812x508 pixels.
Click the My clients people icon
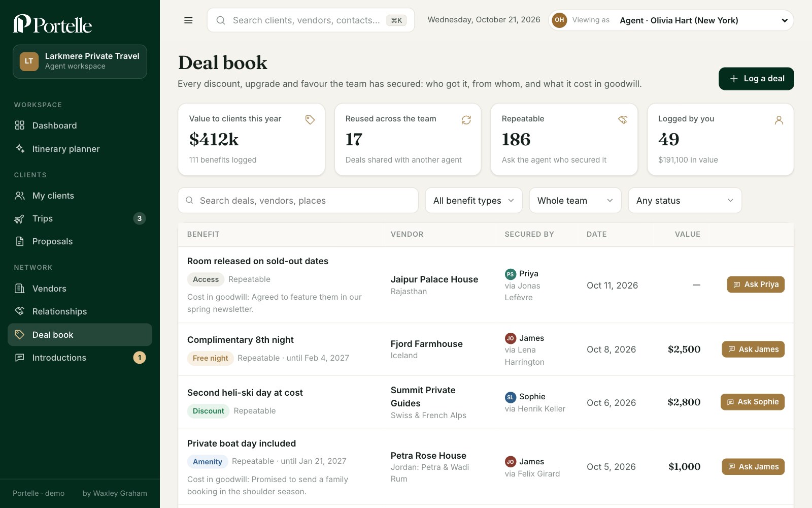pyautogui.click(x=20, y=196)
